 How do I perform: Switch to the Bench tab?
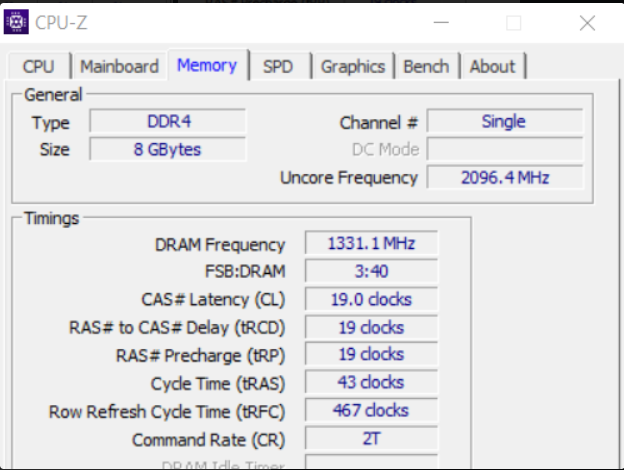(x=426, y=66)
